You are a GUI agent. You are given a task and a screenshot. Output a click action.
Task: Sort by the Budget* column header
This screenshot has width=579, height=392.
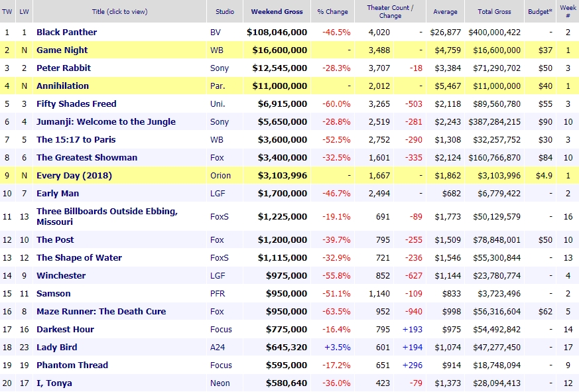pyautogui.click(x=541, y=11)
